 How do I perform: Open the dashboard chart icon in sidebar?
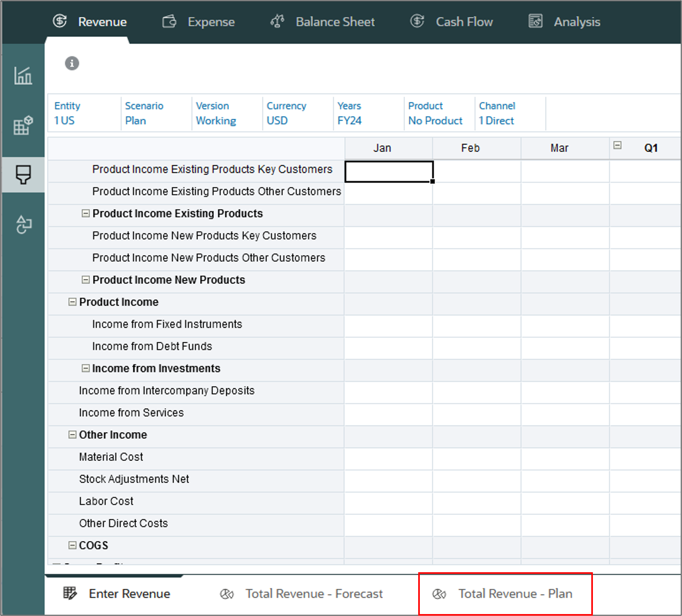(x=23, y=76)
